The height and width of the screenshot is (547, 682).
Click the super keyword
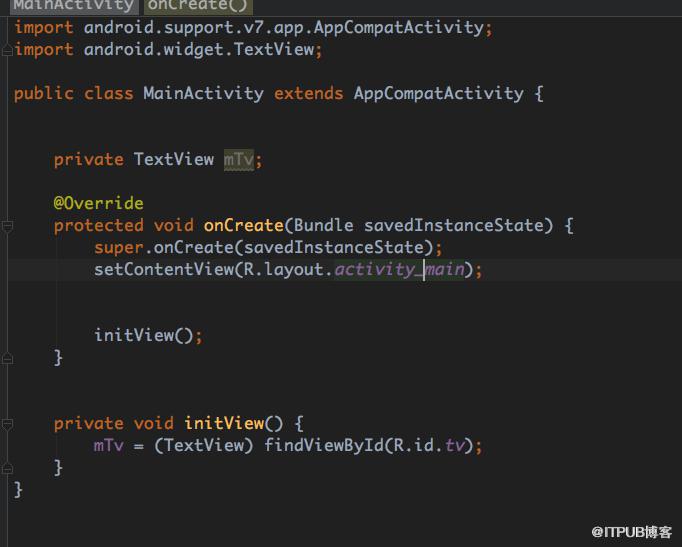click(119, 248)
